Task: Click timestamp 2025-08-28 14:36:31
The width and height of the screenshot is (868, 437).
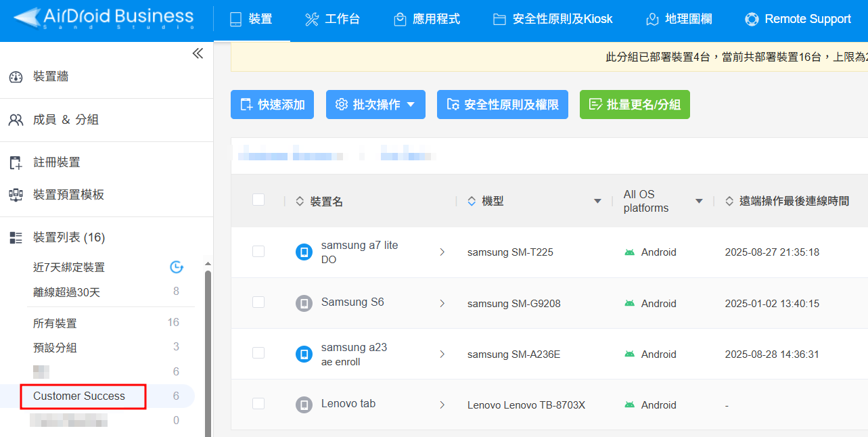Action: [x=772, y=354]
